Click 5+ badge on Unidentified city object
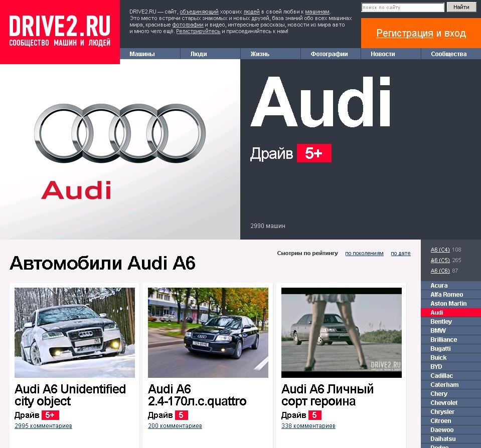Image resolution: width=481 pixels, height=448 pixels. (50, 415)
